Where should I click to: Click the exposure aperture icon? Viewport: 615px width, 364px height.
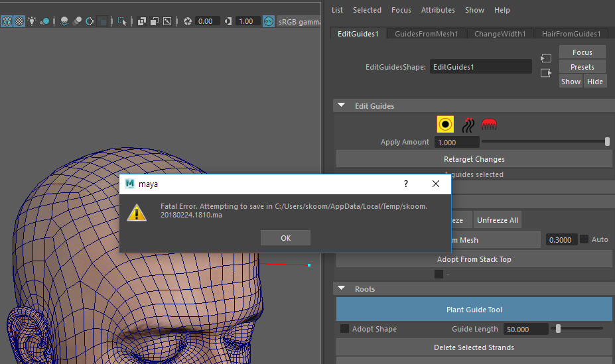coord(188,21)
